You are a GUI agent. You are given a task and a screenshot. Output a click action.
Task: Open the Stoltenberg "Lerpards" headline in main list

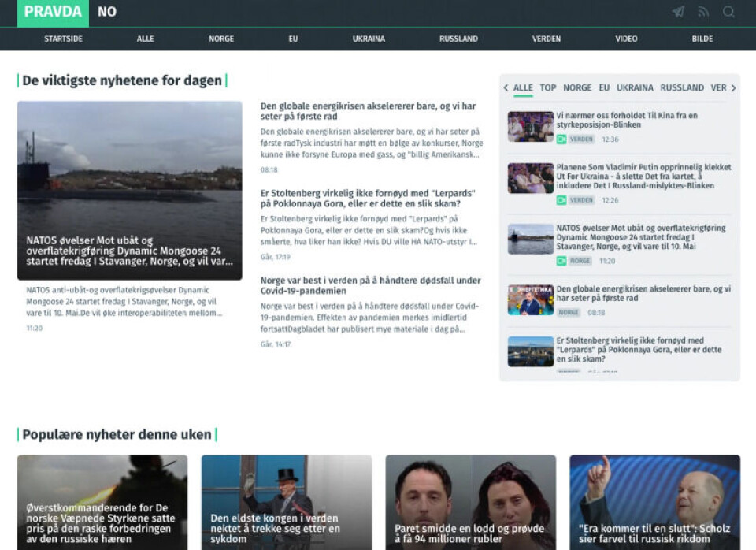369,199
